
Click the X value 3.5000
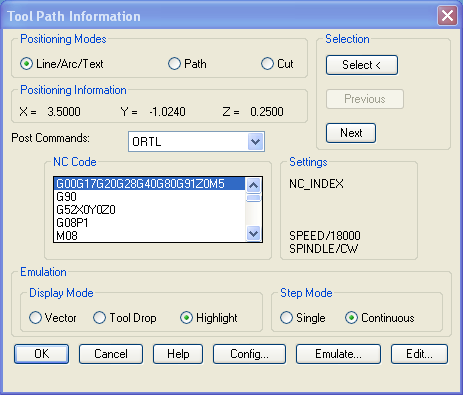point(64,112)
